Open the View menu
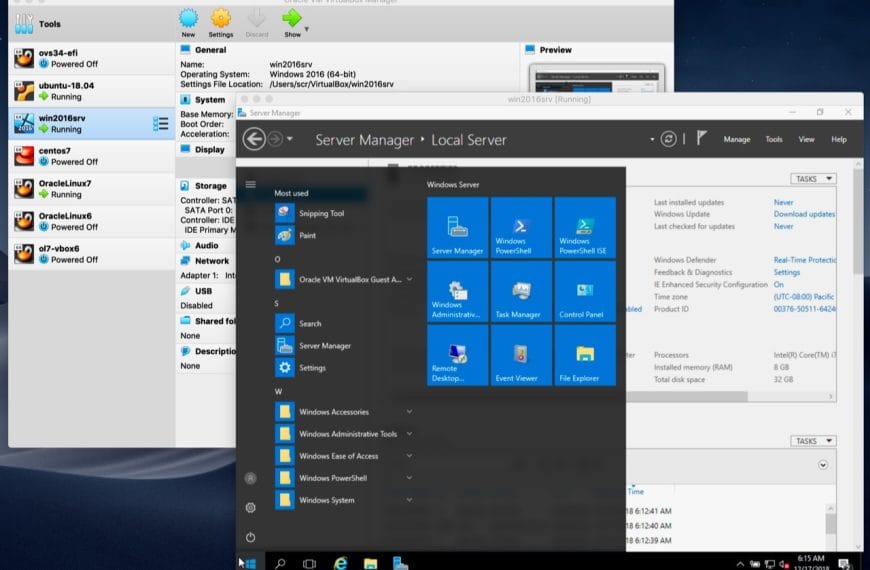 tap(806, 139)
